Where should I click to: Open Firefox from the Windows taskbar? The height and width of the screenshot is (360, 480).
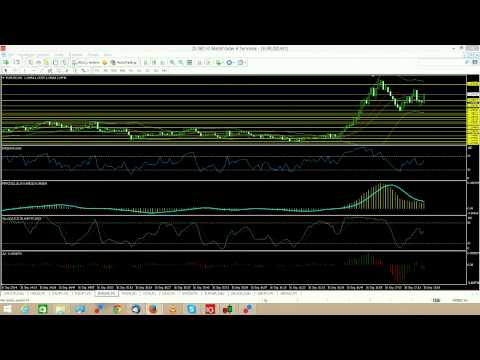point(153,309)
